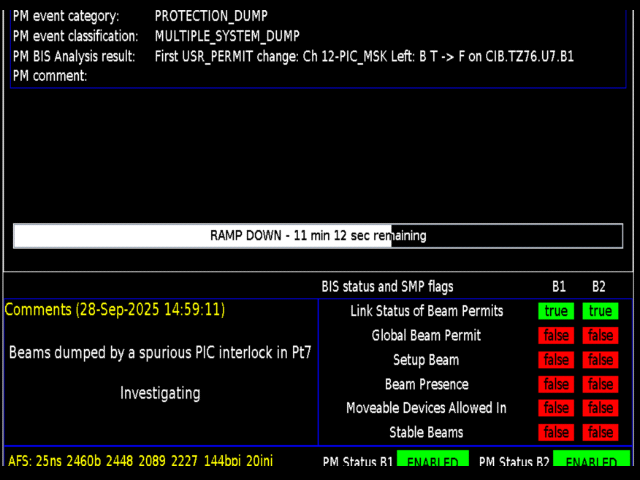Click the PM comment field label
Screen dimensions: 640x480
coord(50,76)
